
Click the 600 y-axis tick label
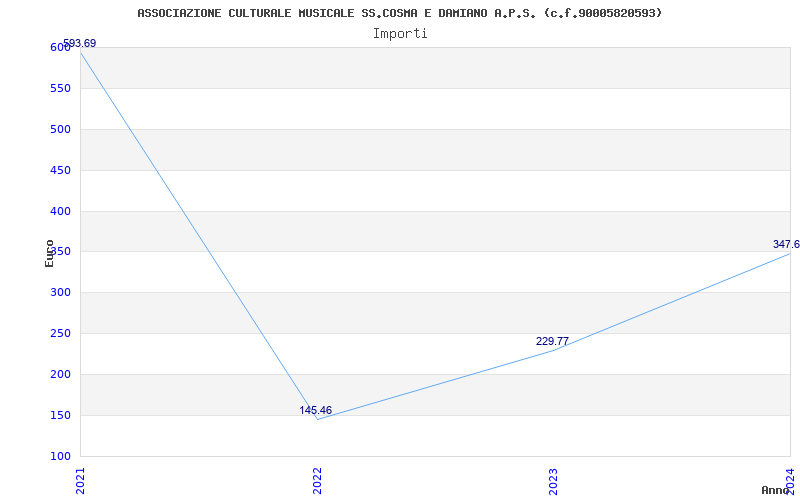(60, 47)
